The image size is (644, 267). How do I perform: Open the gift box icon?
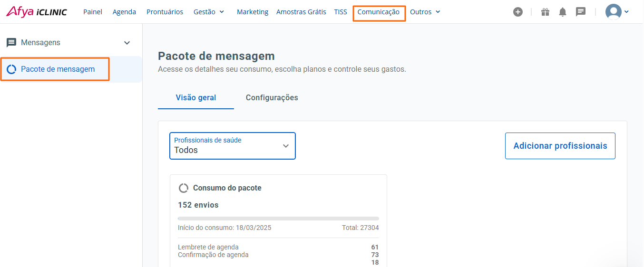point(545,12)
